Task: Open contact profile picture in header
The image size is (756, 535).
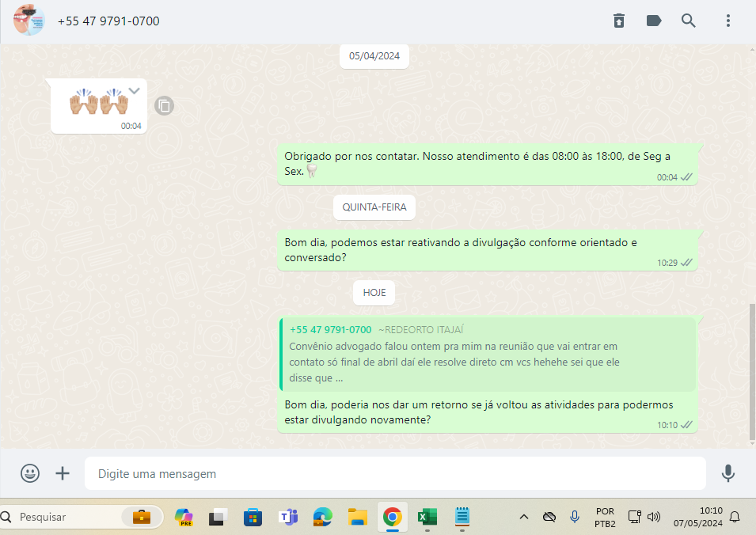Action: (x=29, y=21)
